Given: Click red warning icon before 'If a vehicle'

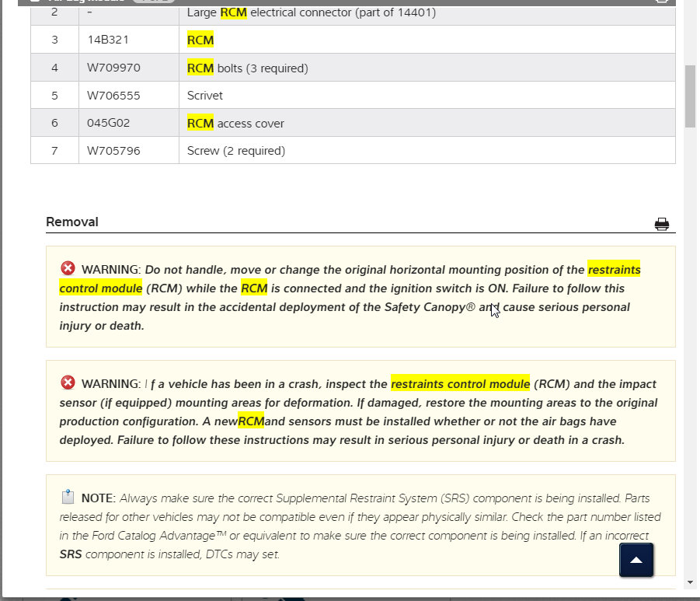Looking at the screenshot, I should pos(68,383).
